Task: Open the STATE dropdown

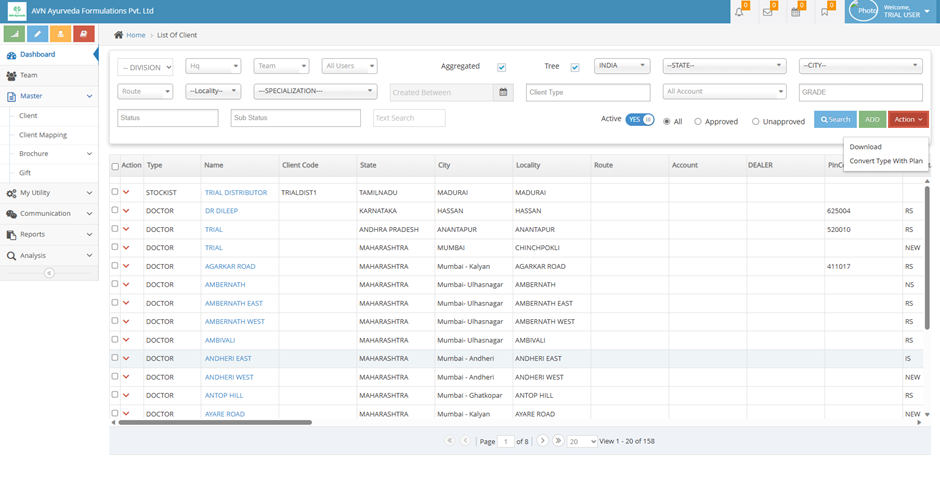Action: click(724, 66)
